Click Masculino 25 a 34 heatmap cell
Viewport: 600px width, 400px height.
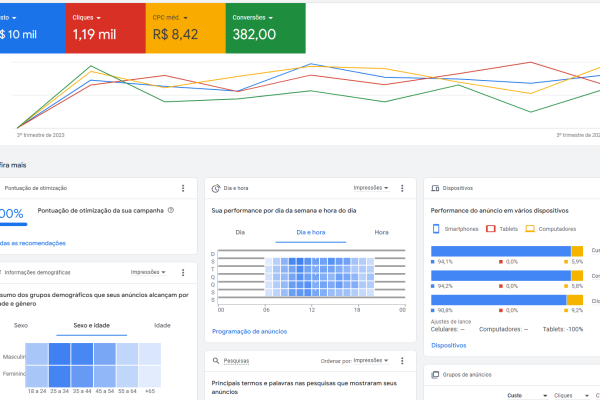[x=59, y=354]
